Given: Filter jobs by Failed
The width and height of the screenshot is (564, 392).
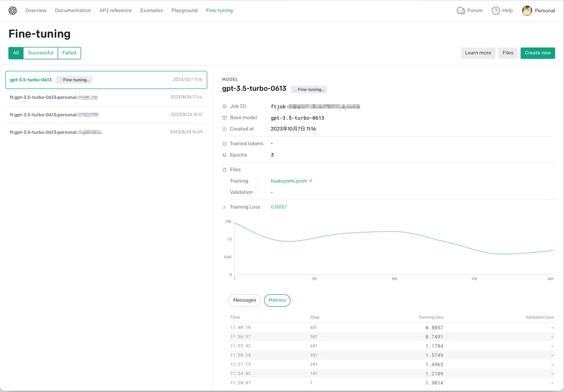Looking at the screenshot, I should 69,53.
